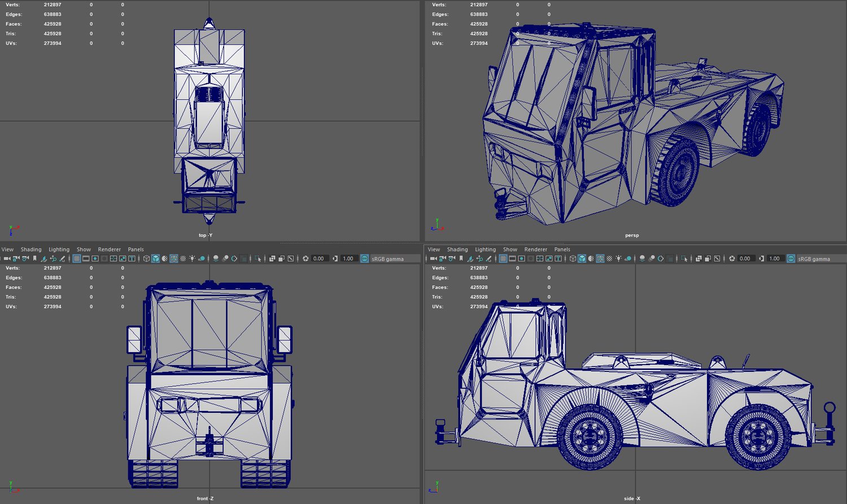
Task: Toggle the grid in front view toolbar
Action: click(x=77, y=258)
